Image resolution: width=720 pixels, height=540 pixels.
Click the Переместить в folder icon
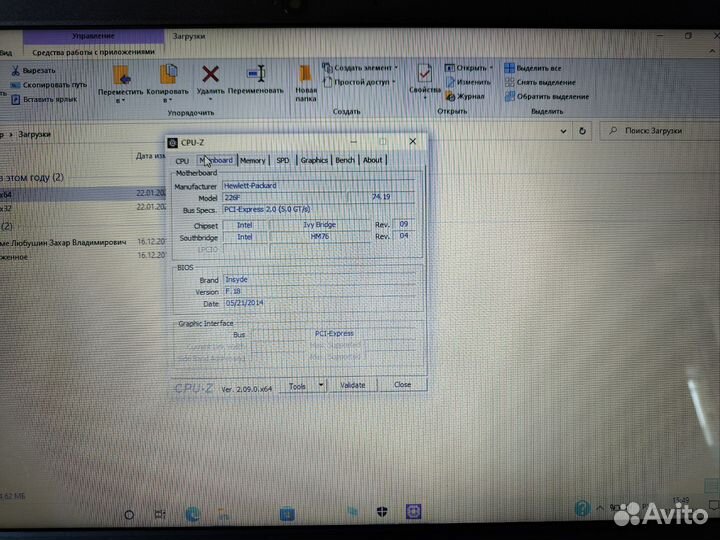pyautogui.click(x=121, y=75)
